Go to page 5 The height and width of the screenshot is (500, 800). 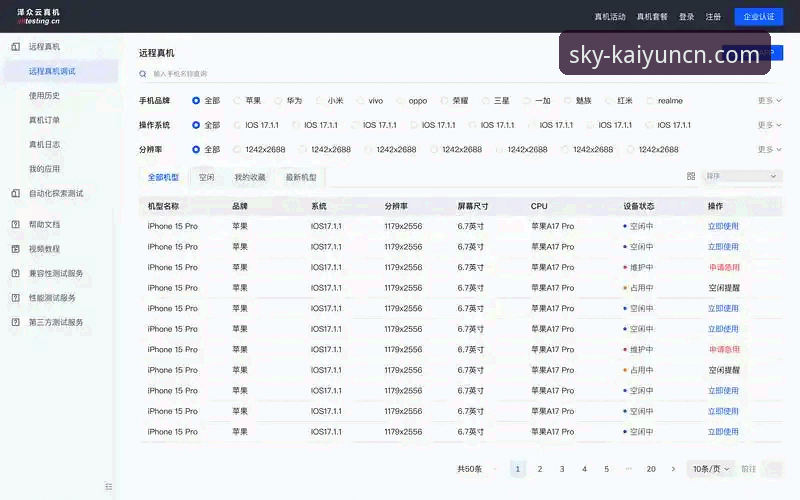tap(607, 469)
